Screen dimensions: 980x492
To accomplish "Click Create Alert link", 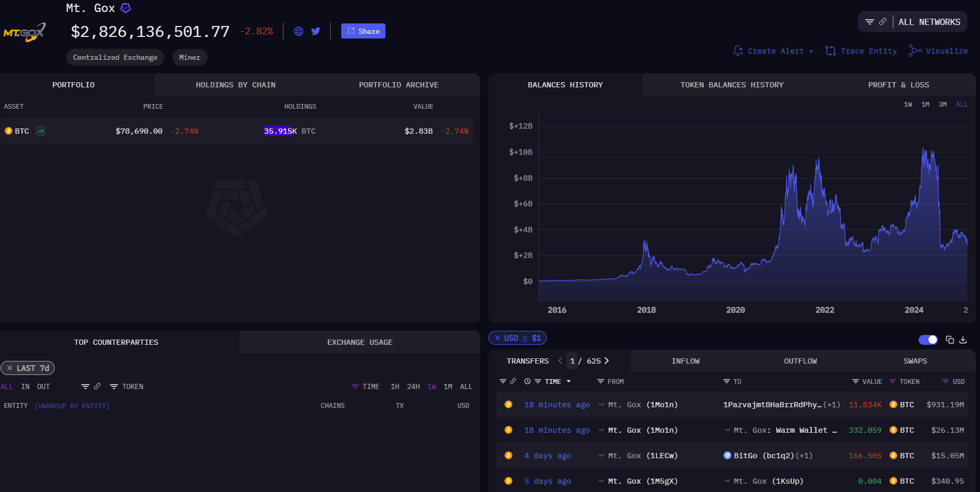I will click(x=773, y=51).
